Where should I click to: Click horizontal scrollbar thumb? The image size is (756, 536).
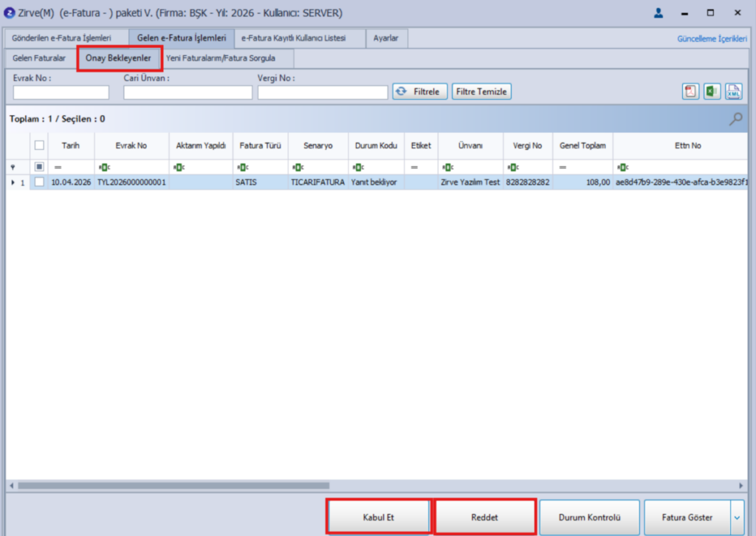pos(173,485)
